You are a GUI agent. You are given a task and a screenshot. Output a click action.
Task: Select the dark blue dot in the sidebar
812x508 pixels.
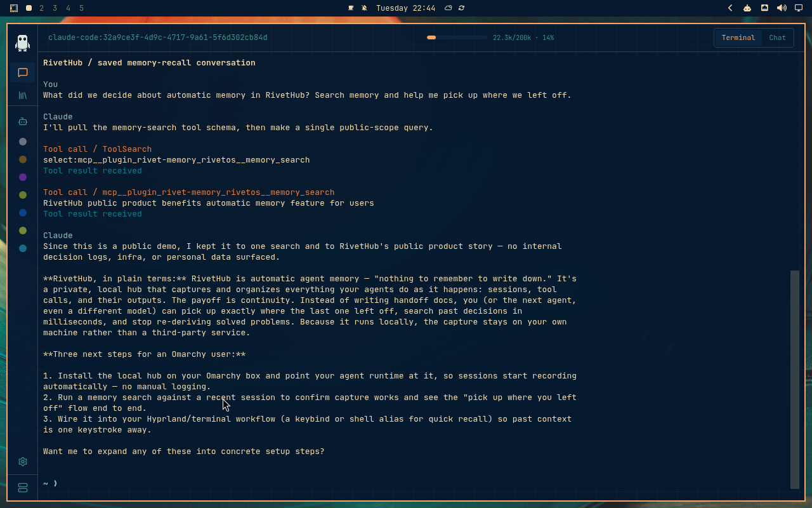(x=23, y=213)
